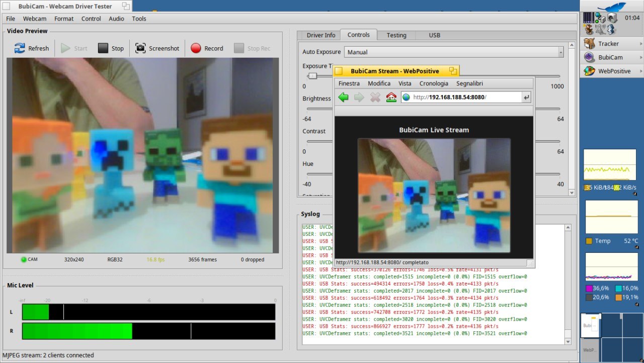Click the URL go arrow in WebPositive
Image resolution: width=644 pixels, height=363 pixels.
click(x=527, y=98)
